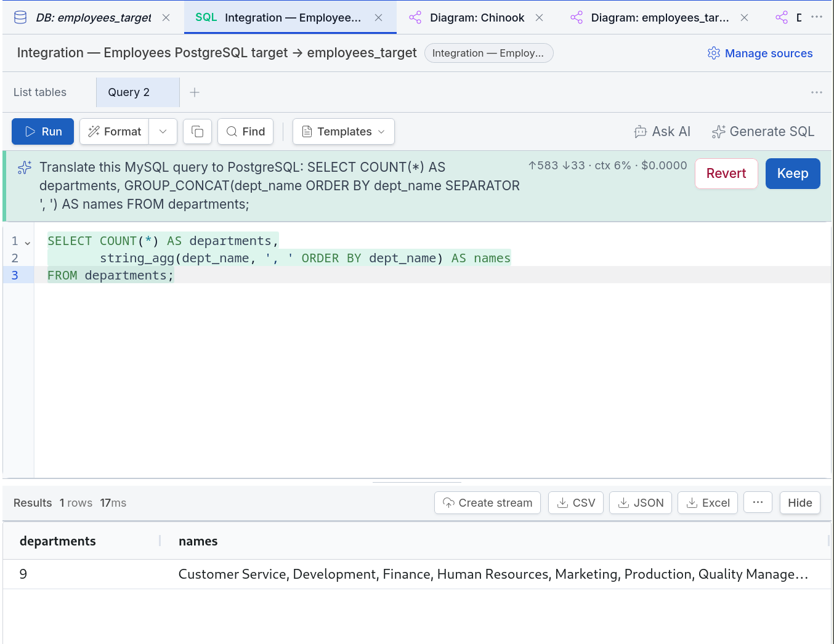Open Manage sources
834x644 pixels.
click(x=760, y=54)
